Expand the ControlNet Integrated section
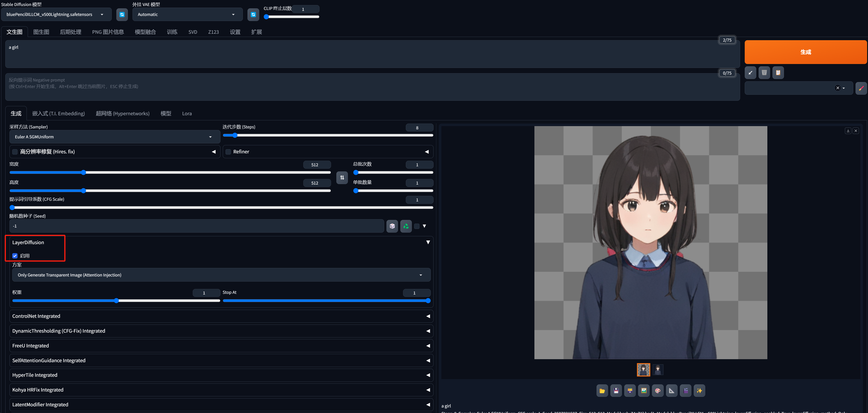This screenshot has height=413, width=868. [221, 316]
